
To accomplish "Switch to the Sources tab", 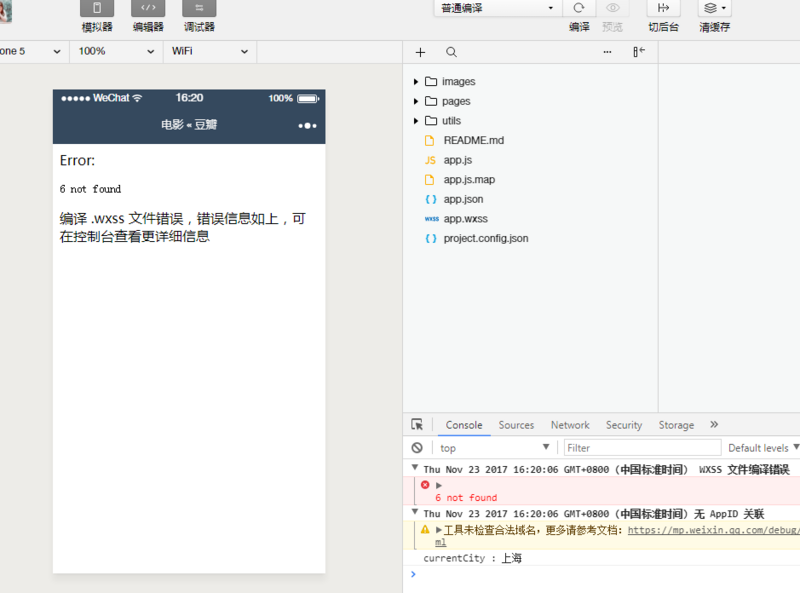I will pyautogui.click(x=516, y=425).
